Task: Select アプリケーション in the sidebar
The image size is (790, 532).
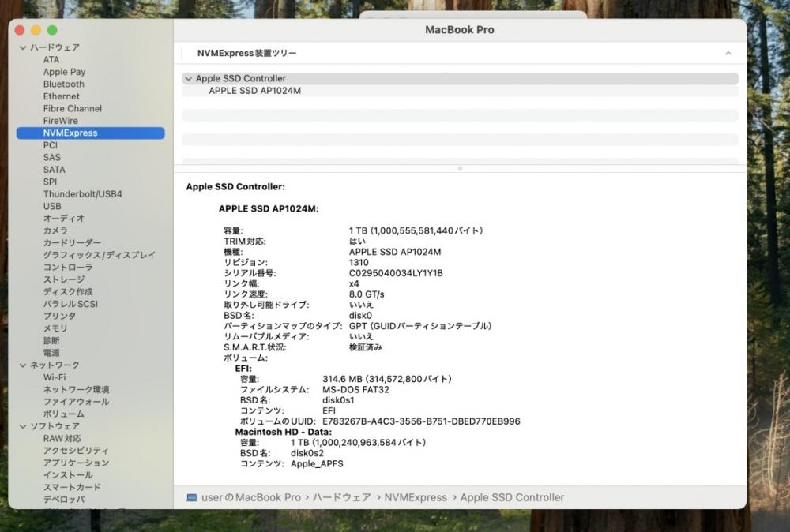Action: click(76, 463)
